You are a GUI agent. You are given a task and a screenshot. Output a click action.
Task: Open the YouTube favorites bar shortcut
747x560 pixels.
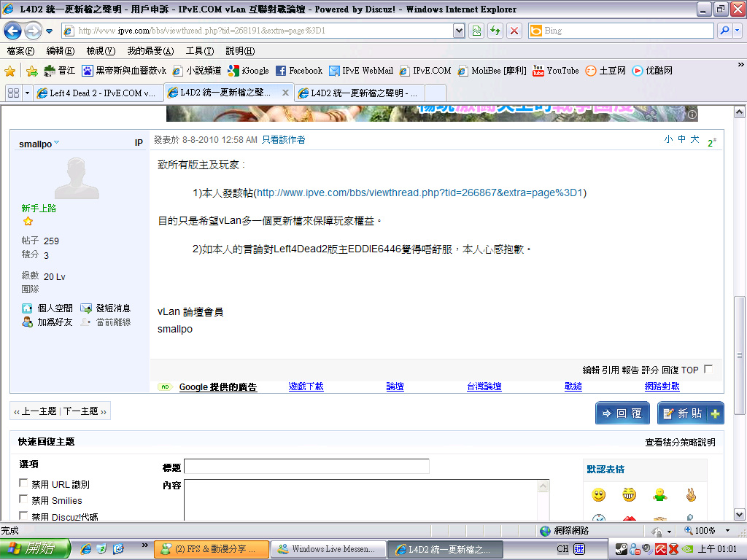[556, 71]
